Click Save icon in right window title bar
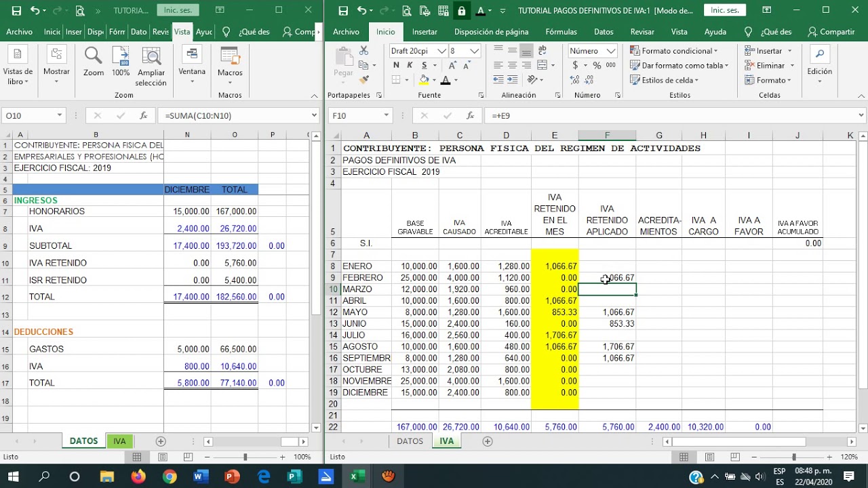The width and height of the screenshot is (868, 488). (x=343, y=11)
